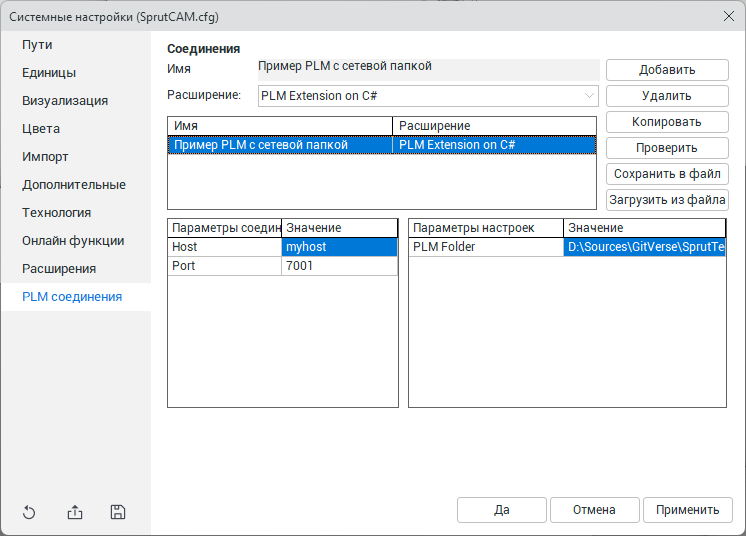
Task: Click the export settings icon
Action: 75,512
